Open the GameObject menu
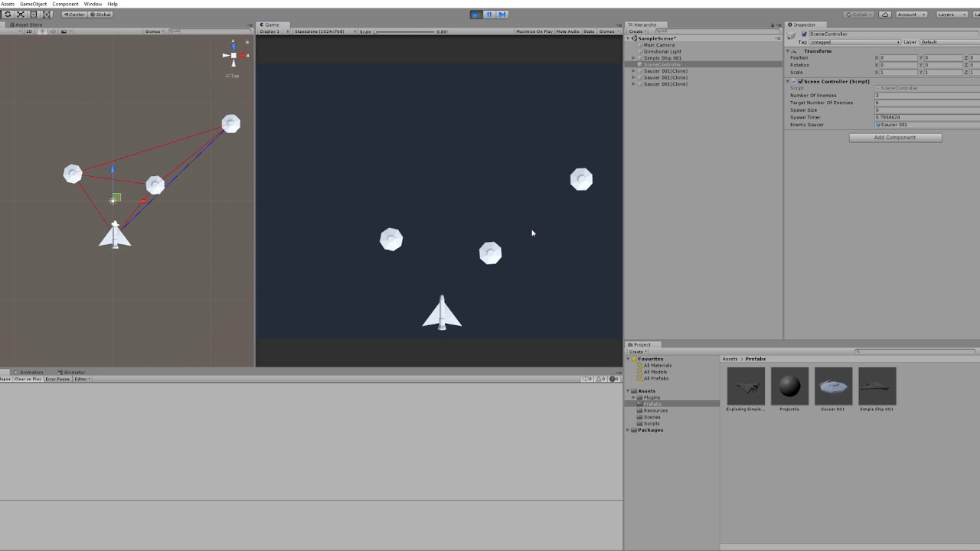This screenshot has width=980, height=551. [x=32, y=3]
